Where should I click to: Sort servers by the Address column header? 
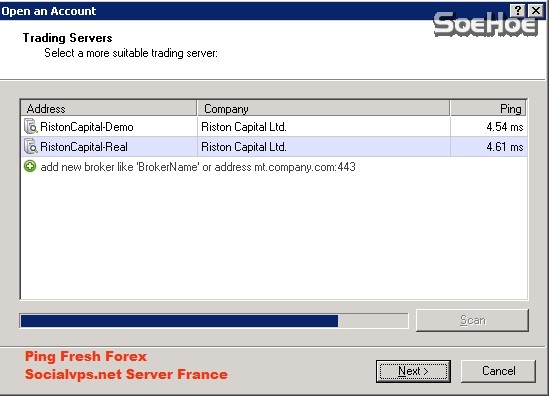109,108
